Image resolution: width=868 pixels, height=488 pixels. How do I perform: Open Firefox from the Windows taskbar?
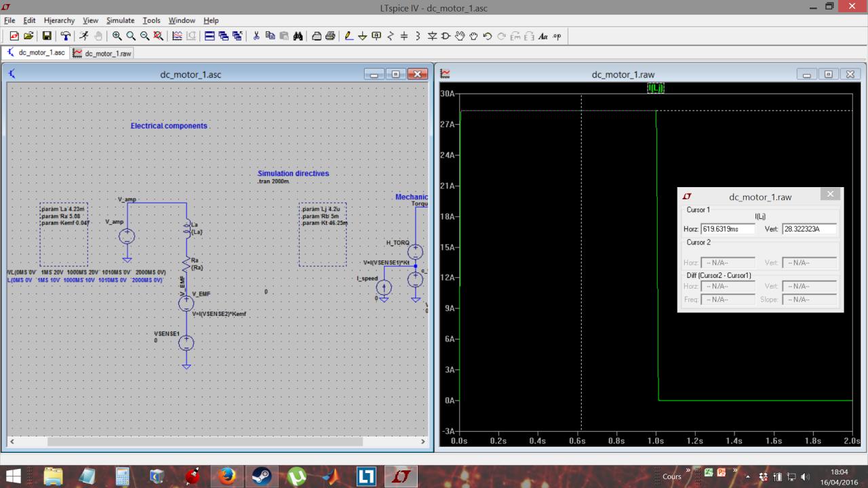pyautogui.click(x=226, y=476)
